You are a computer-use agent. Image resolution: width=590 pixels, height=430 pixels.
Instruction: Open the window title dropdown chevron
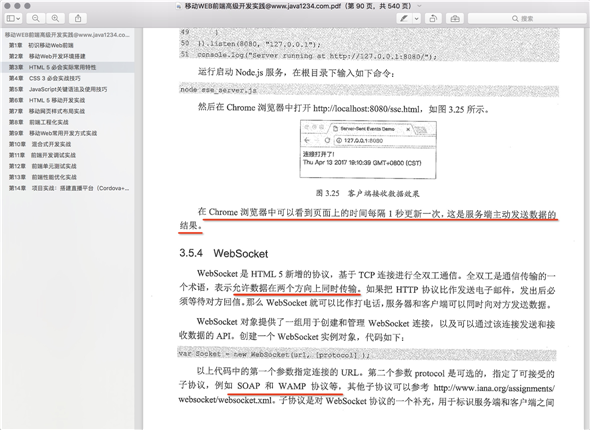click(x=420, y=6)
